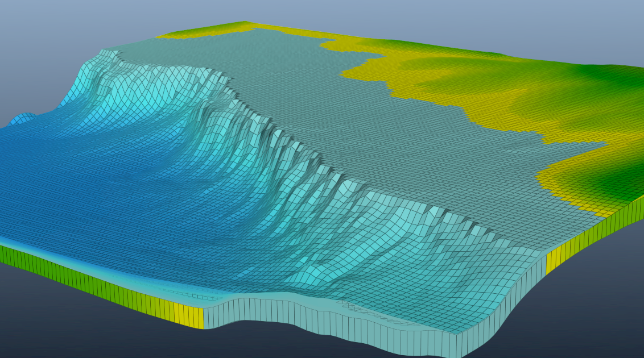The width and height of the screenshot is (644, 358).
Task: Select the small blue mound at far left
Action: pos(23,118)
